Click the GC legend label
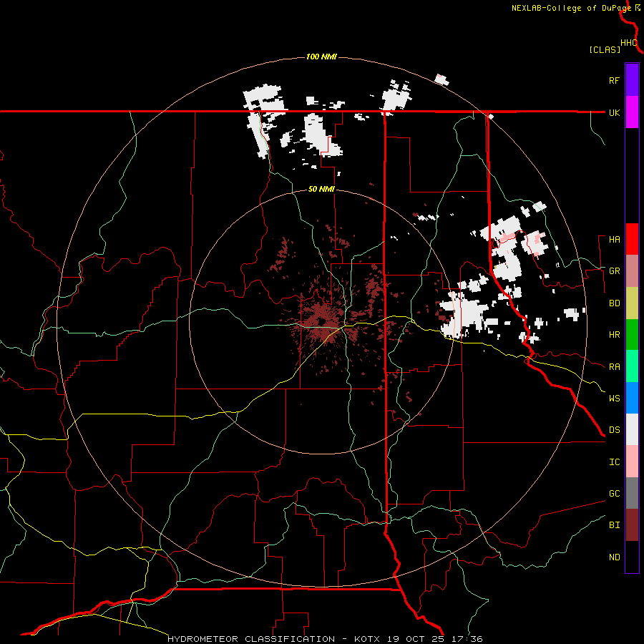This screenshot has height=644, width=644. click(614, 493)
